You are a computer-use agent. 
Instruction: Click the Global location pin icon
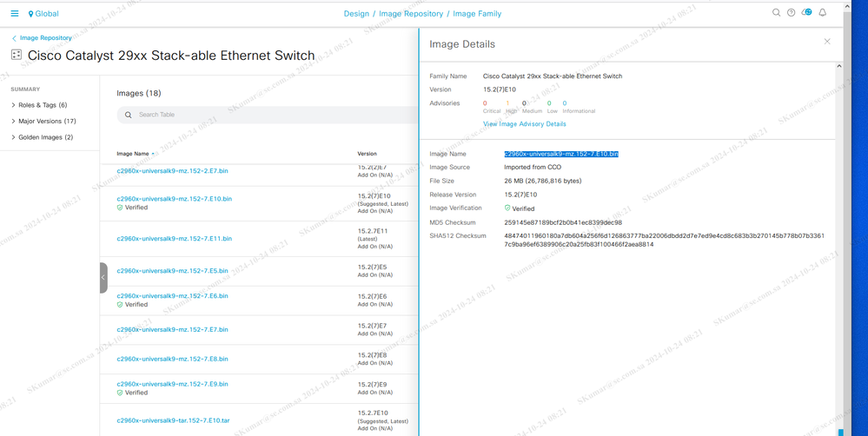pos(30,14)
